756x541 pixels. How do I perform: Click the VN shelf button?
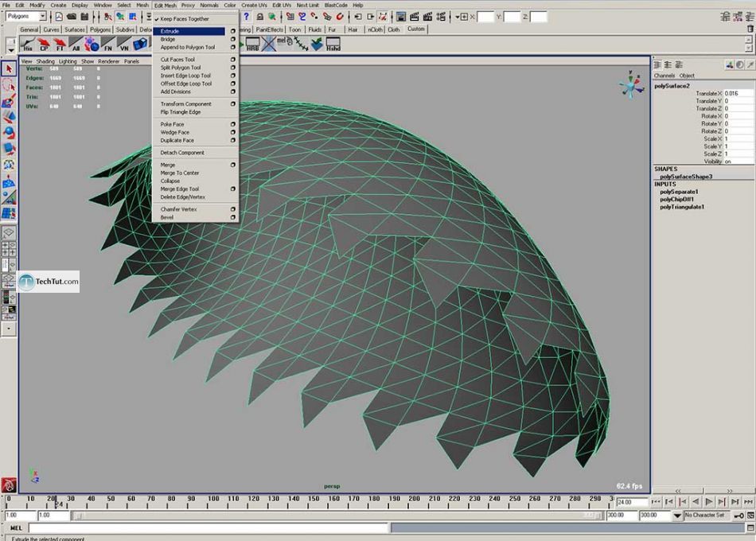coord(124,45)
